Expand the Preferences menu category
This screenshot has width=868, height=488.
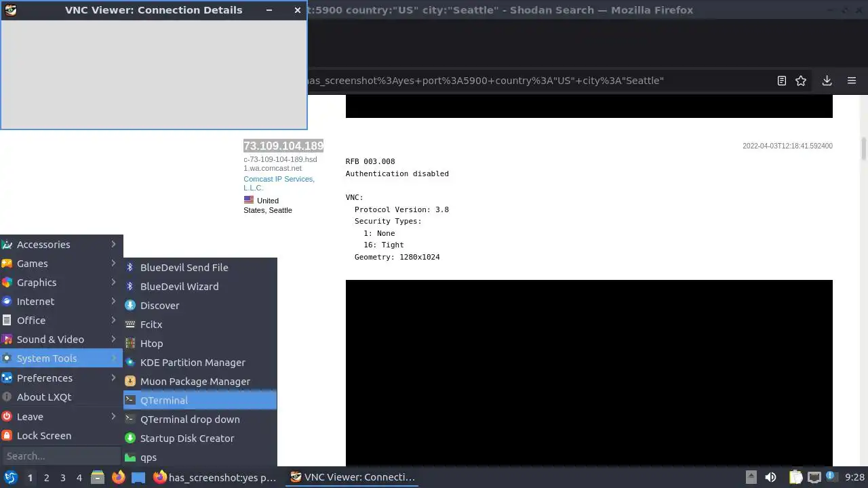[61, 378]
